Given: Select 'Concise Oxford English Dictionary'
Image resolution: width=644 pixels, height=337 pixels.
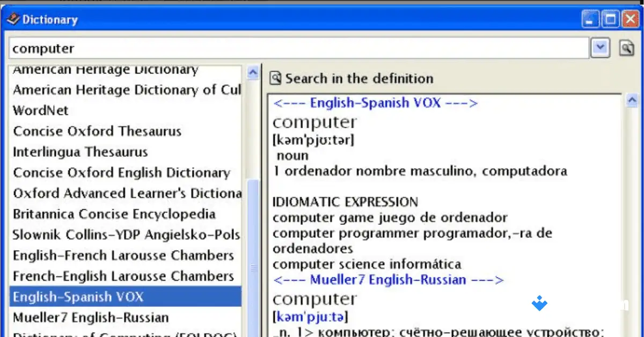Looking at the screenshot, I should 121,173.
